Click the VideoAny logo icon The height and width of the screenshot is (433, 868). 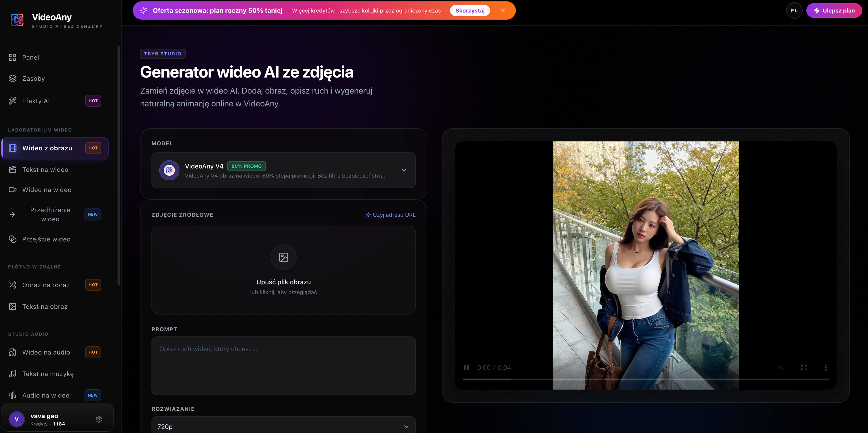point(17,20)
